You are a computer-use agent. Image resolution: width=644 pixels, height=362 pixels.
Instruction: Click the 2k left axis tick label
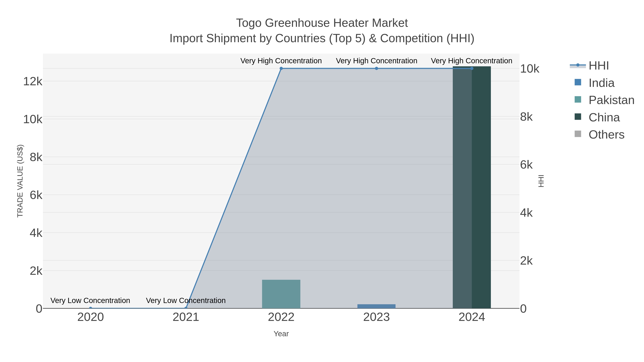36,271
